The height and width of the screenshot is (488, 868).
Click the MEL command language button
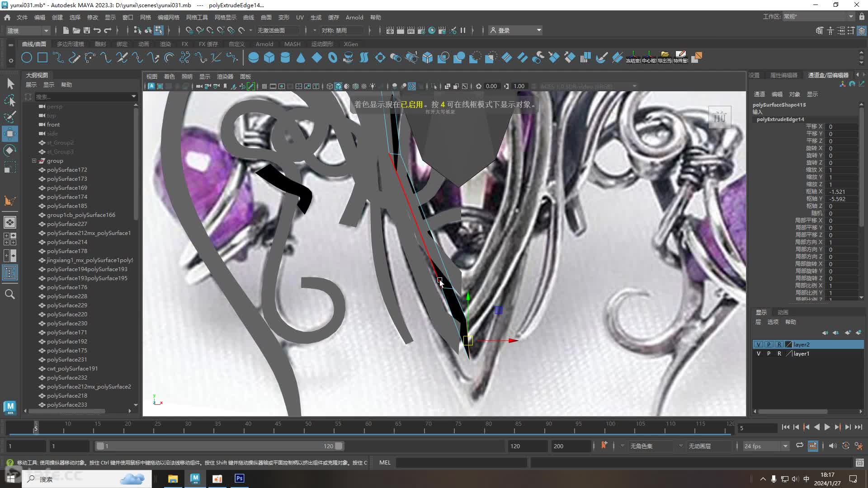[385, 462]
